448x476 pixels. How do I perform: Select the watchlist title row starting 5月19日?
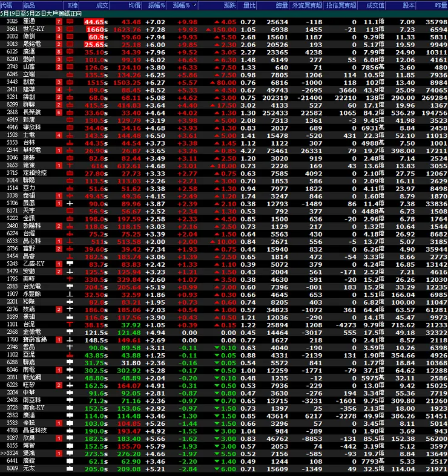(224, 14)
